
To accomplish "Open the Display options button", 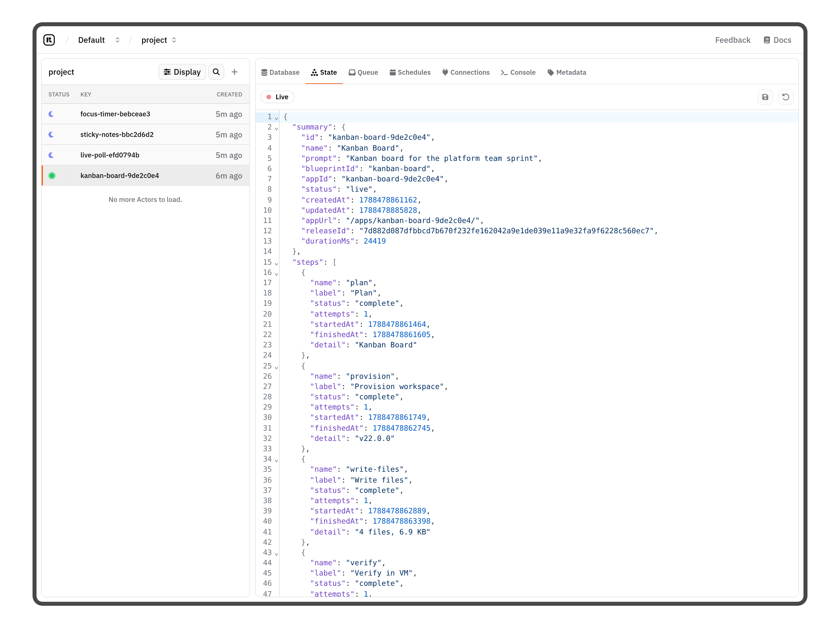I will point(182,72).
